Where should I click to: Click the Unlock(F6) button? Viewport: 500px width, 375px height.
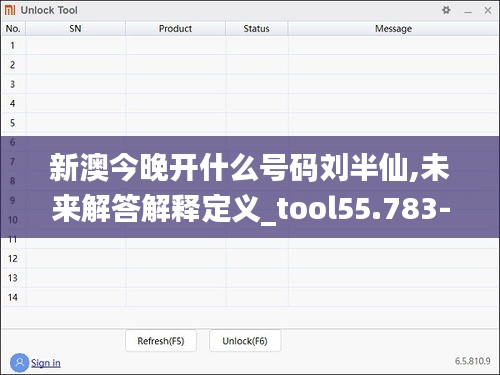(245, 341)
